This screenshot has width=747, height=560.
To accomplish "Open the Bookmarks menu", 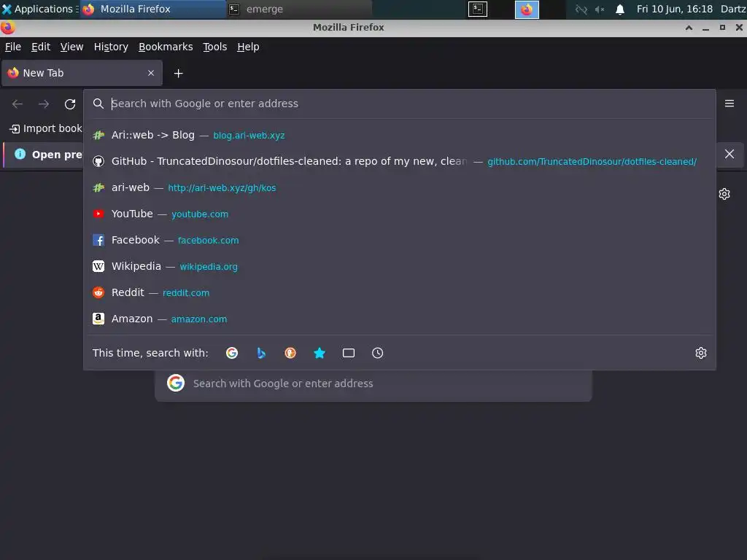I will [x=166, y=47].
